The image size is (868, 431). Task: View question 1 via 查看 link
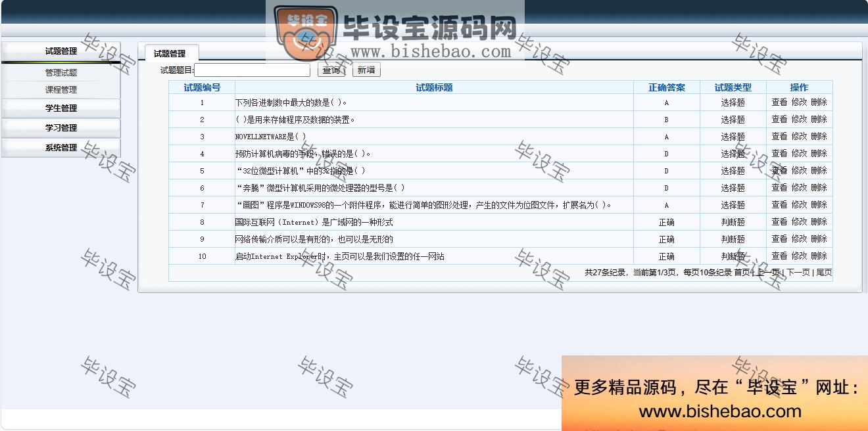[x=779, y=102]
